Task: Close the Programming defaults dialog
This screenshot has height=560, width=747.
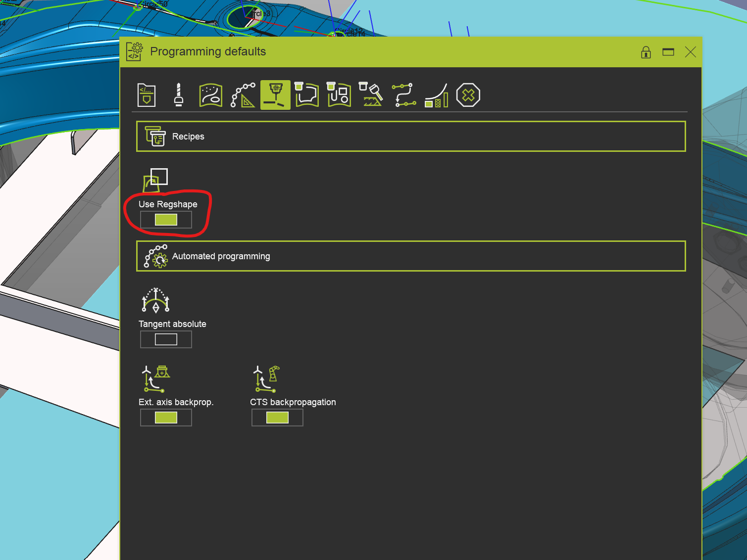Action: click(691, 52)
